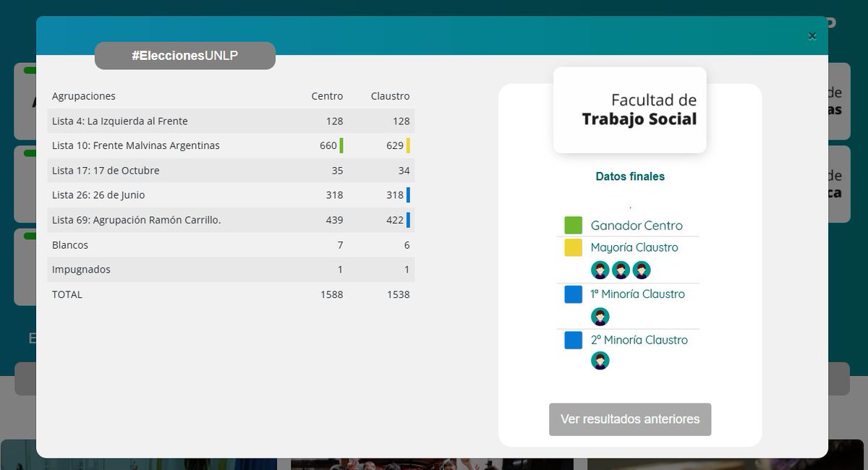Click the blue bar beside Claustro 318
The image size is (868, 470).
pos(408,195)
